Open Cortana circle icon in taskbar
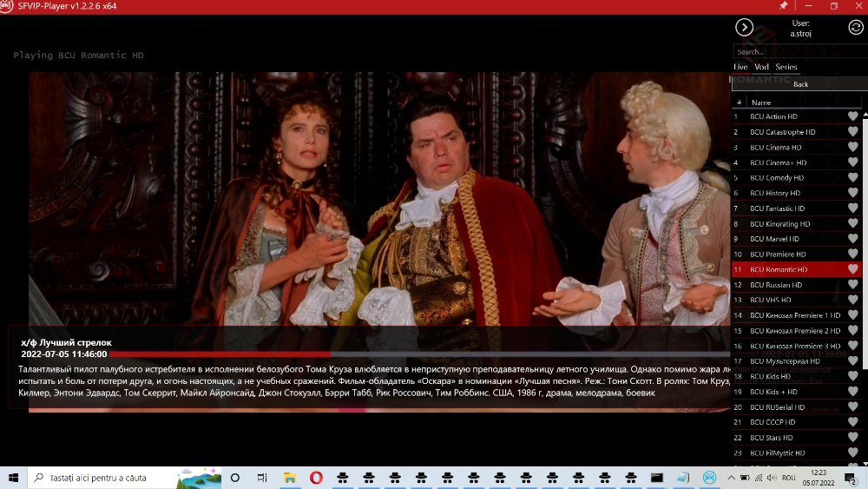Screen dimensions: 868x489 point(234,478)
